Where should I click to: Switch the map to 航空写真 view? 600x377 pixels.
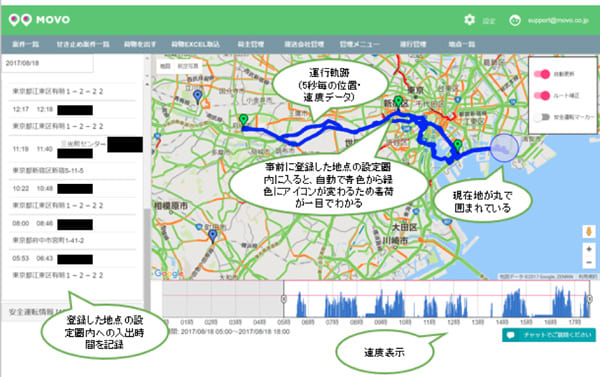click(x=188, y=66)
